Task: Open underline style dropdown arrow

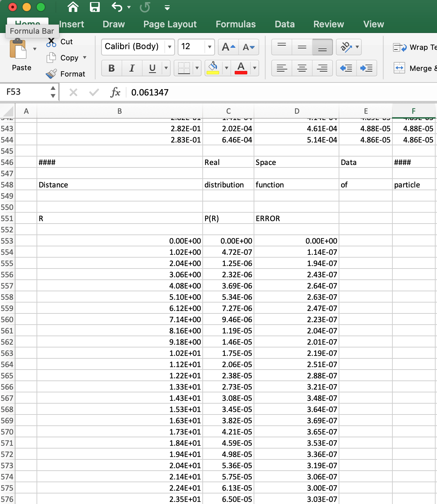Action: coord(166,68)
